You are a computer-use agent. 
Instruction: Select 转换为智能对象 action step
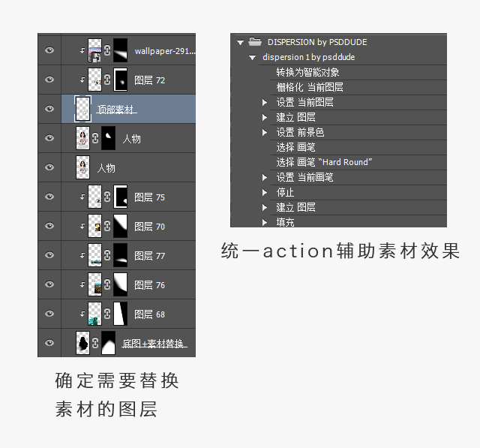307,72
